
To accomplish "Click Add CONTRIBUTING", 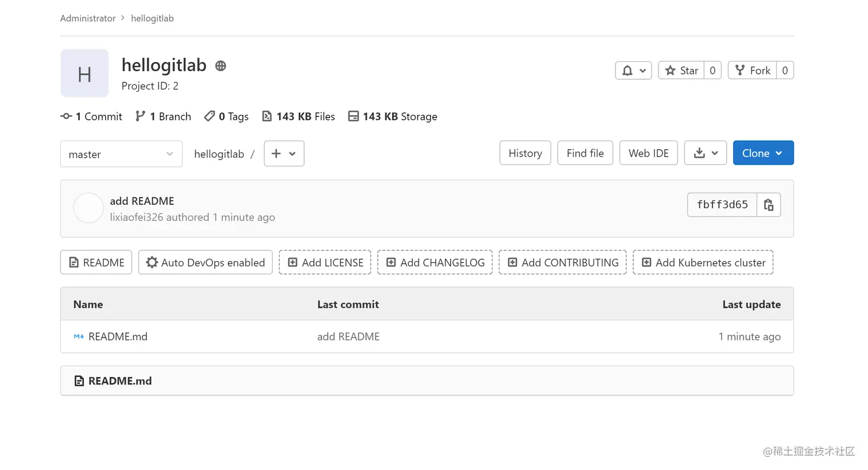I will [563, 262].
